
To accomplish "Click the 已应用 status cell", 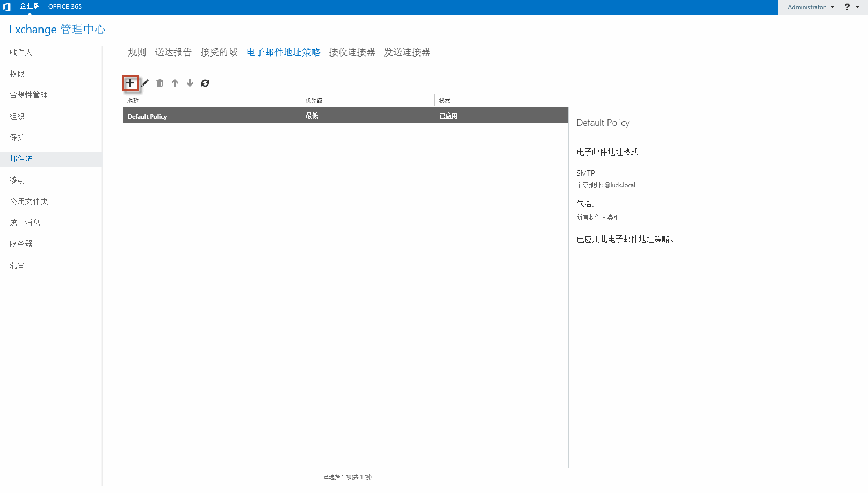I will 449,116.
